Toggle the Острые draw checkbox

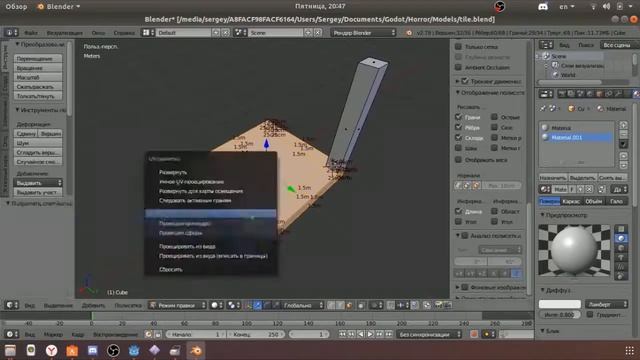pyautogui.click(x=494, y=117)
